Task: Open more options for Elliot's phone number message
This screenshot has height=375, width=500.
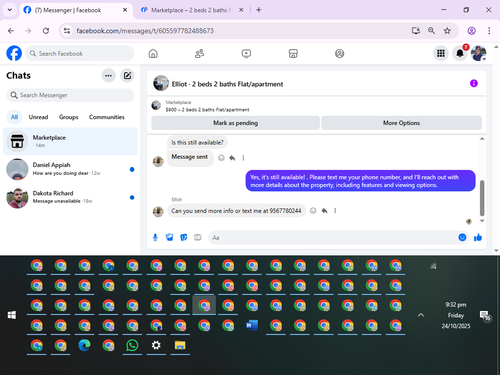Action: (335, 211)
